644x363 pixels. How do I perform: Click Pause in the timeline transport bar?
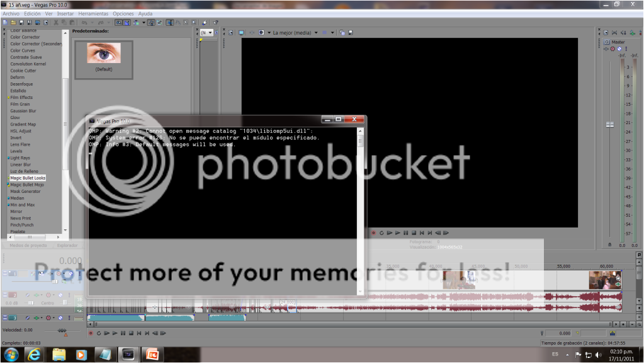(x=123, y=333)
